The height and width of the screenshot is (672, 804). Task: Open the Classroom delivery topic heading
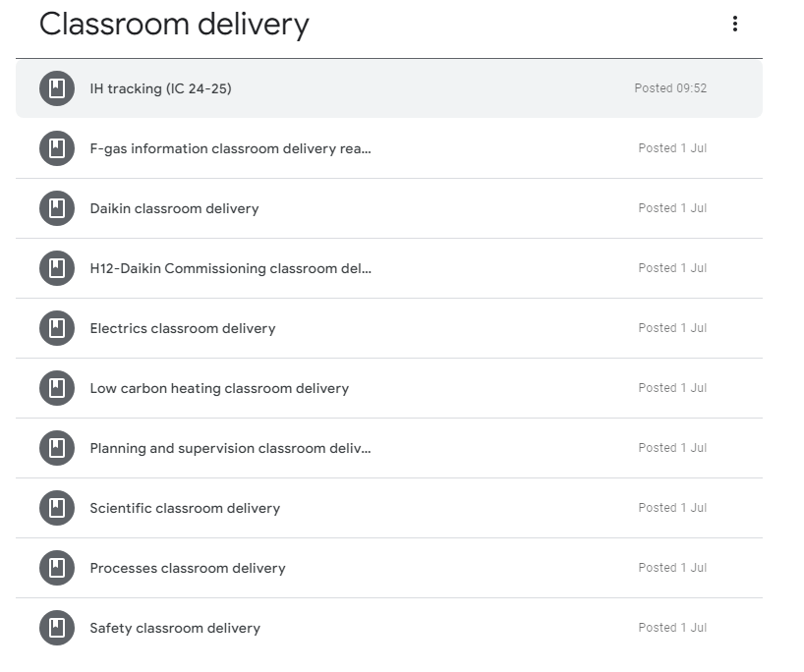(174, 25)
